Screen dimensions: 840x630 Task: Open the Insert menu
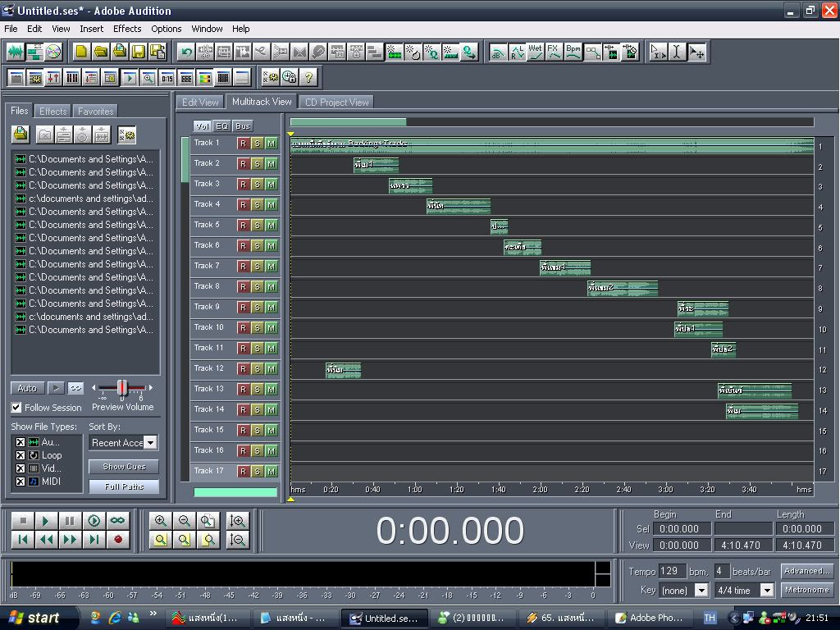click(x=92, y=29)
